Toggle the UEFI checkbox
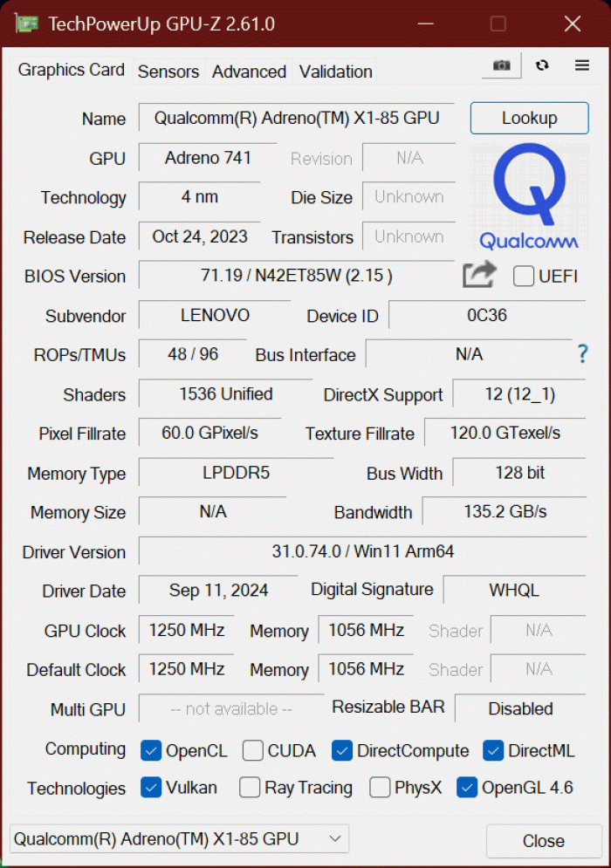This screenshot has width=611, height=868. 524,276
